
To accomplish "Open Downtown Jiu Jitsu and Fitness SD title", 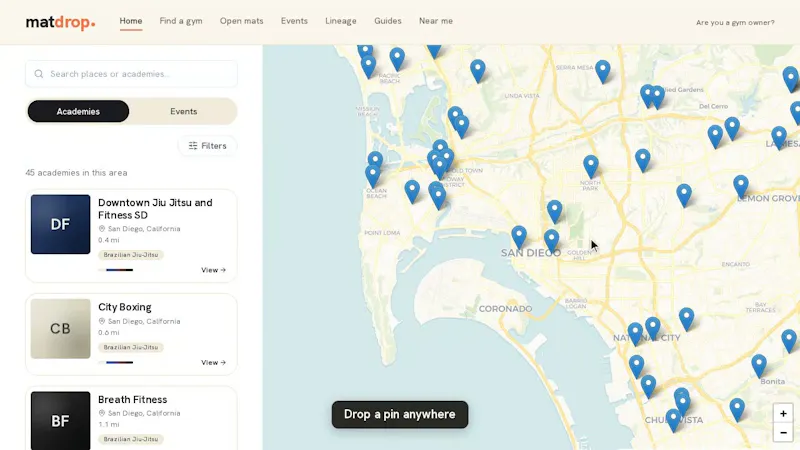I will tap(155, 209).
